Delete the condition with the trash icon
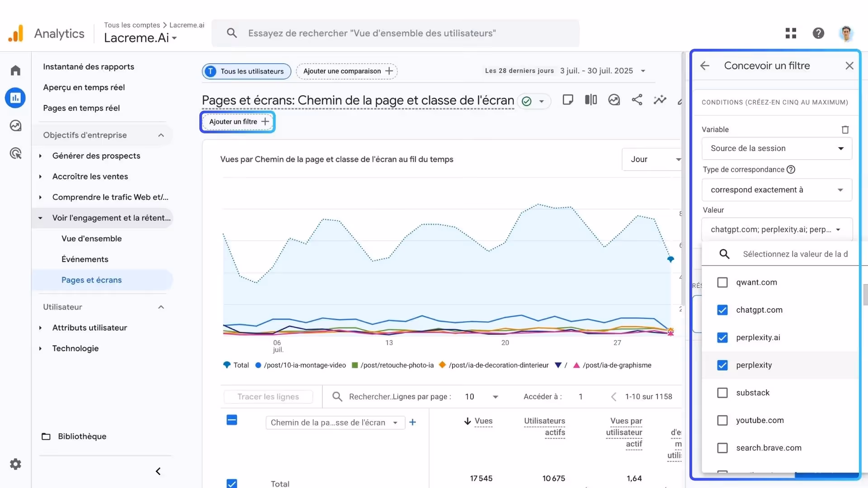 [x=845, y=130]
